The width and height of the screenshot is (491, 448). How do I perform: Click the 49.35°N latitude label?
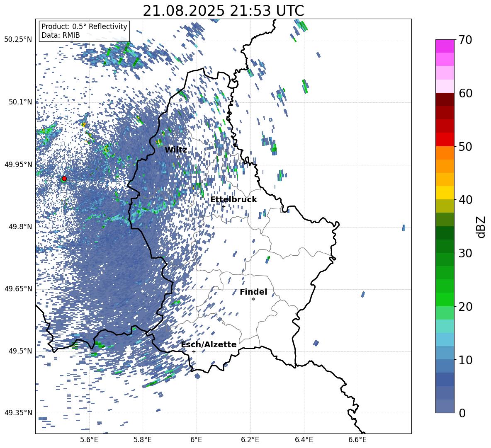tap(18, 413)
